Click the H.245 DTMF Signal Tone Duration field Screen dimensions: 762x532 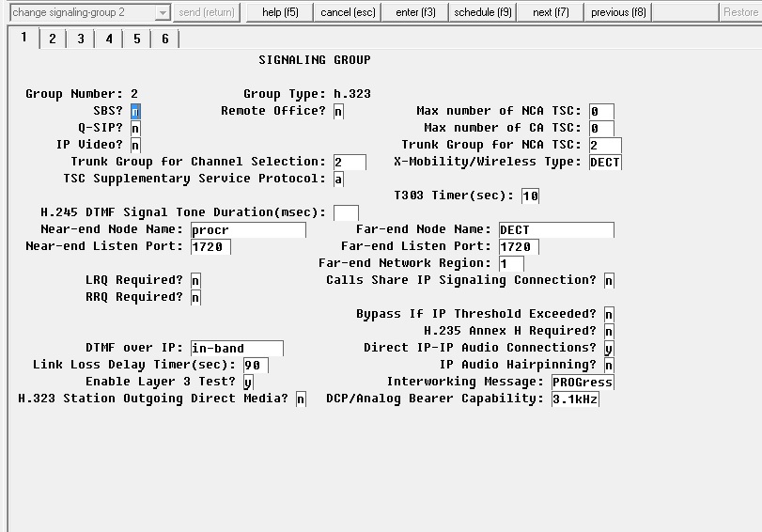pos(346,213)
